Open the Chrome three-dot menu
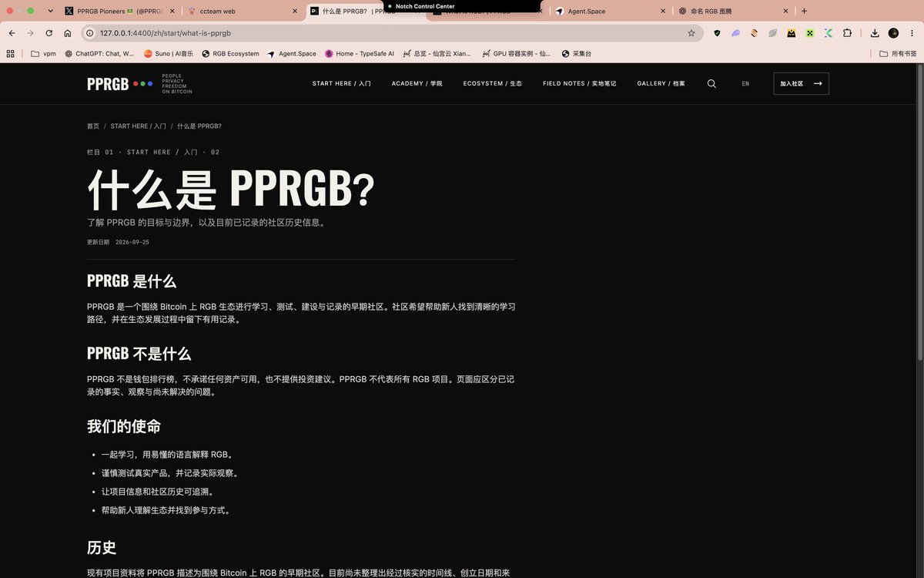924x578 pixels. click(x=912, y=33)
